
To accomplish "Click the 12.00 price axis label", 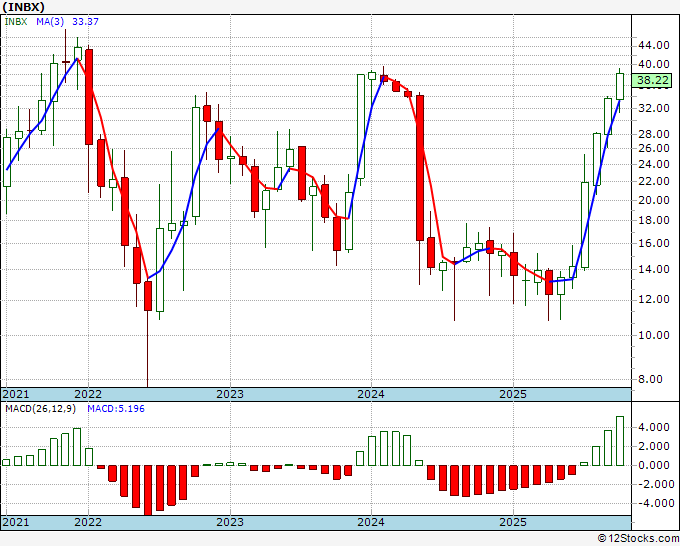I will coord(653,299).
